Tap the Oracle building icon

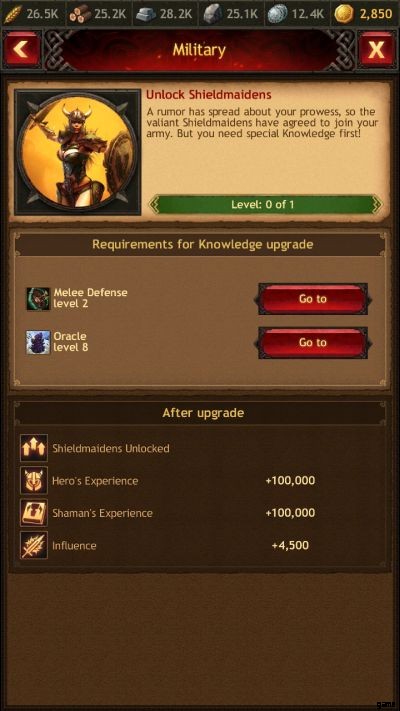pos(38,342)
